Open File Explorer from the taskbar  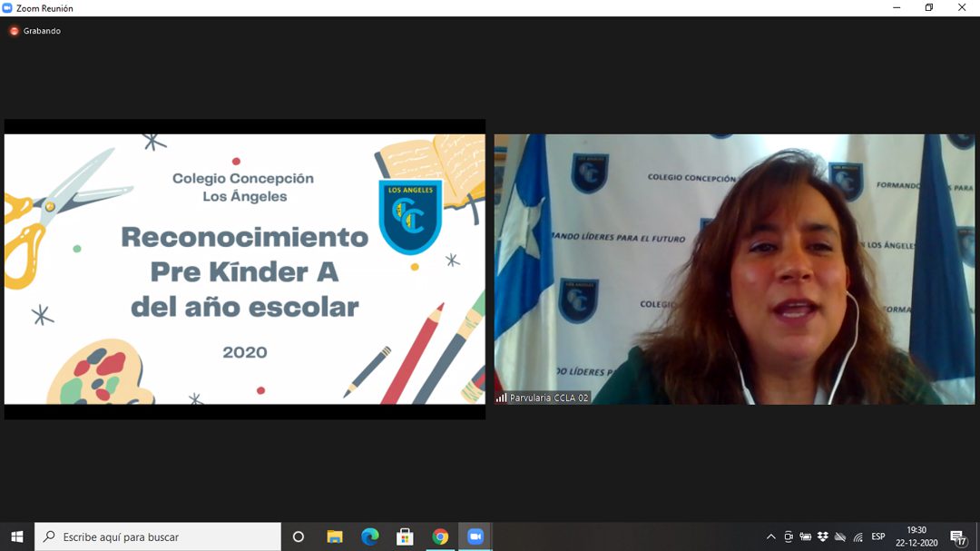pos(335,536)
